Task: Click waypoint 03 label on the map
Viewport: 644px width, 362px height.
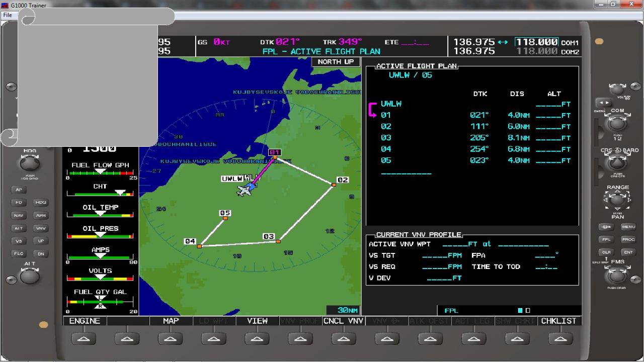Action: point(269,236)
